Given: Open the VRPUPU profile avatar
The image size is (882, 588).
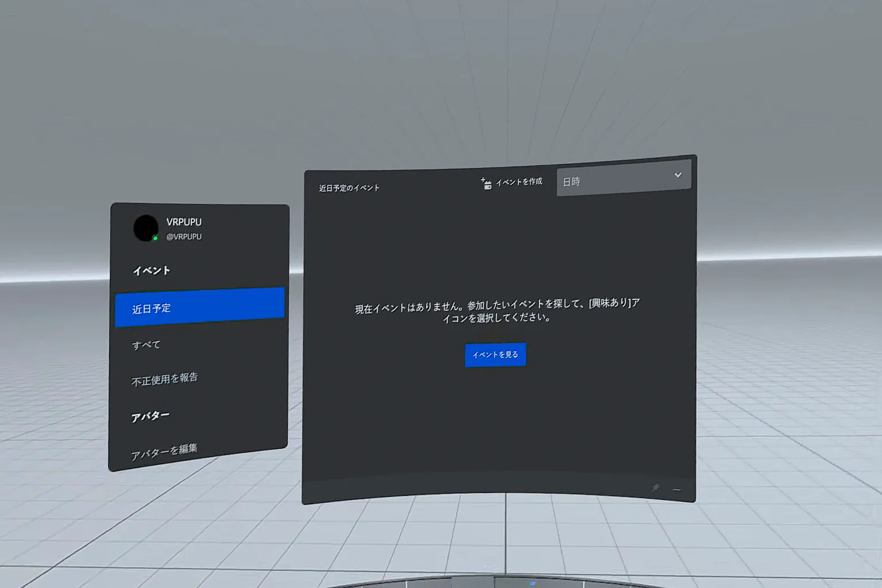Looking at the screenshot, I should (146, 228).
